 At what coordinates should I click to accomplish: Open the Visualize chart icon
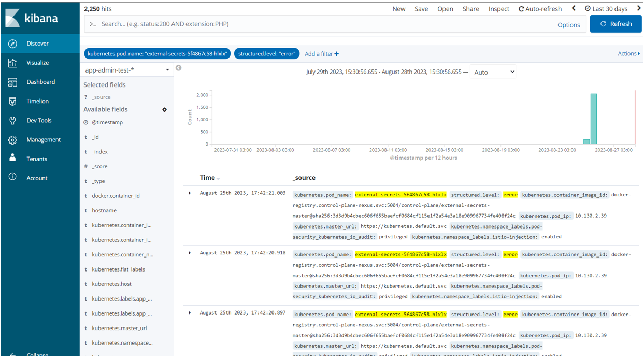[x=12, y=63]
